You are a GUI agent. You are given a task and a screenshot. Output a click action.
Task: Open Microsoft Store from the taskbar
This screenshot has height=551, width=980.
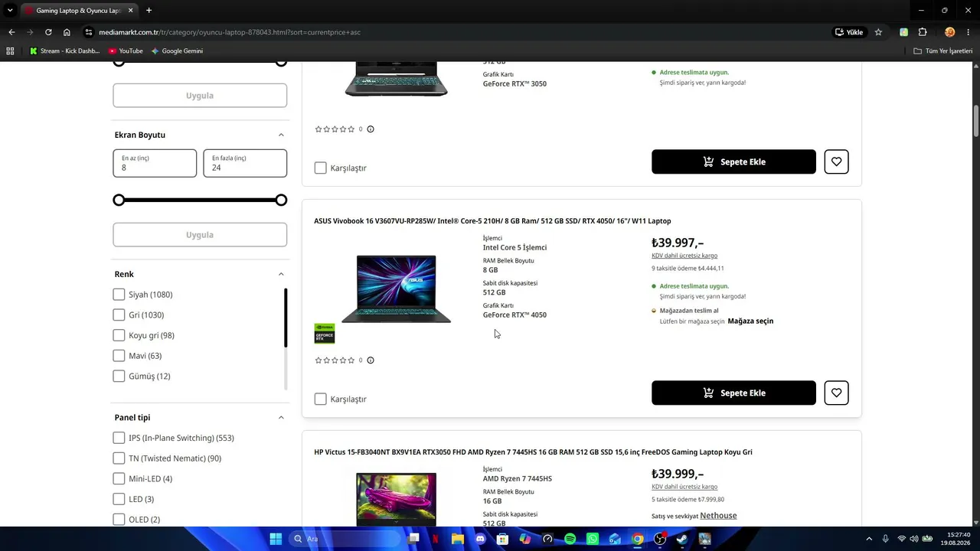pos(503,539)
